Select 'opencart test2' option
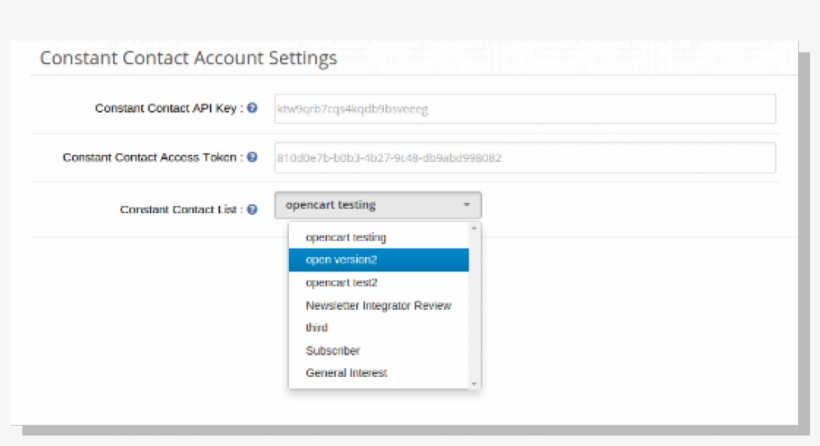The width and height of the screenshot is (820, 446). (341, 283)
